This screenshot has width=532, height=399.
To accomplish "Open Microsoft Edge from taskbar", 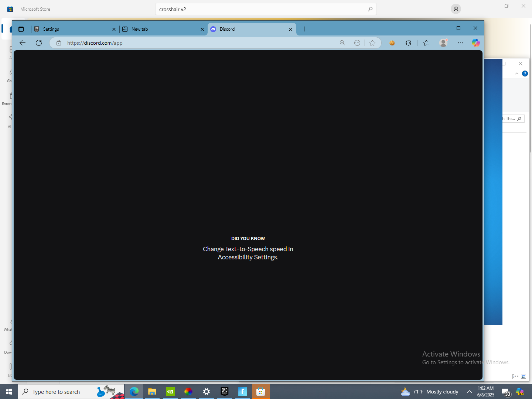I will (134, 392).
